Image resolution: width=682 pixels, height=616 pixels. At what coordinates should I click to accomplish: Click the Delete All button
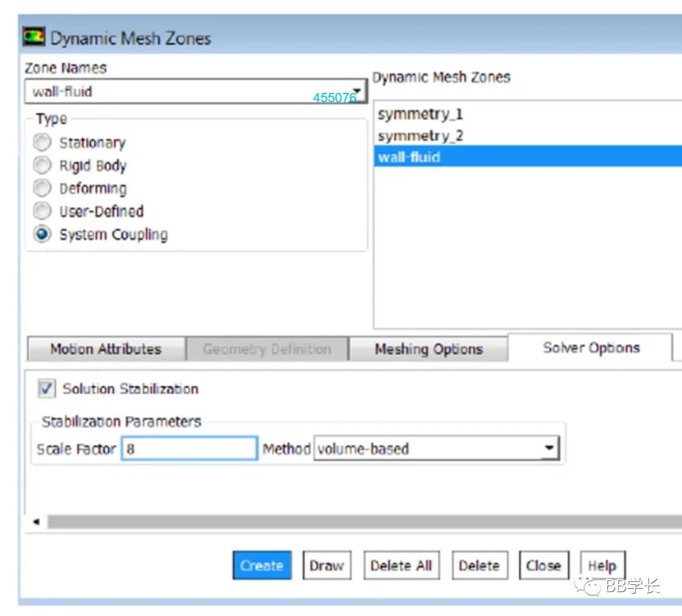click(x=401, y=565)
